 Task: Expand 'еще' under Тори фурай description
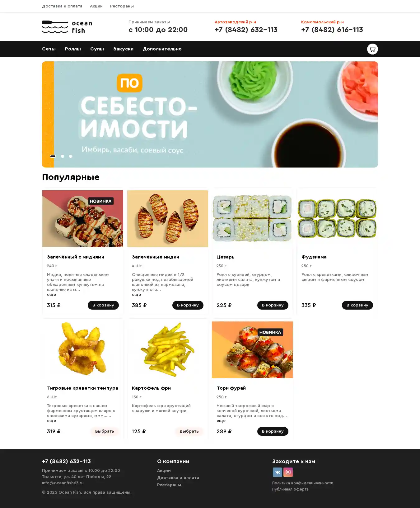pos(221,420)
